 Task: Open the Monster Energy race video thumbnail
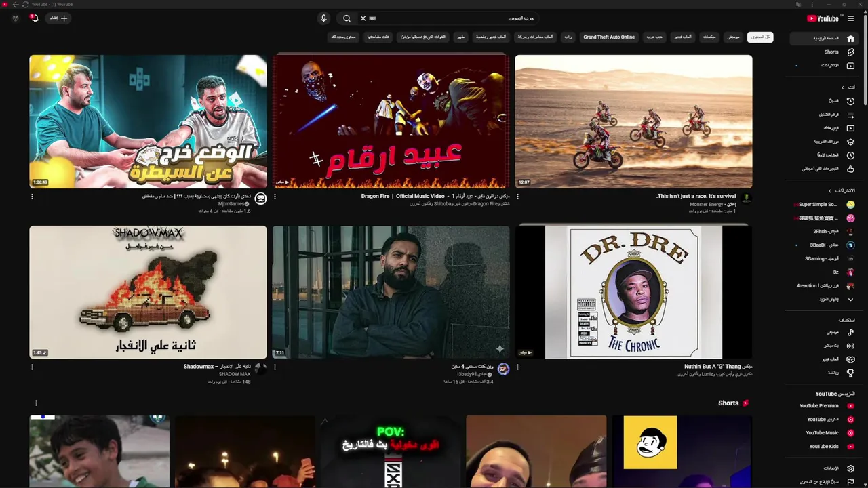click(633, 121)
